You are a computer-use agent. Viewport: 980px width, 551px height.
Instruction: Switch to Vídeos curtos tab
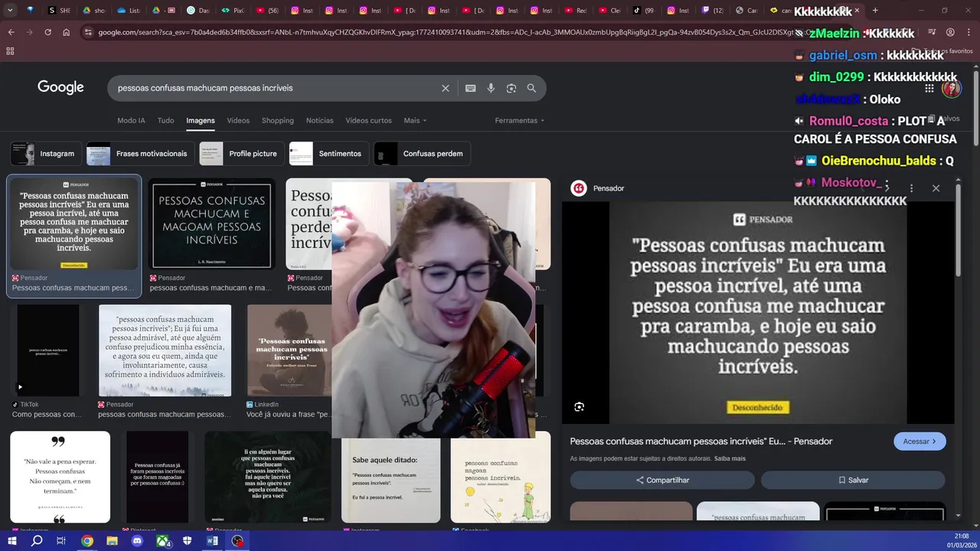click(x=368, y=120)
